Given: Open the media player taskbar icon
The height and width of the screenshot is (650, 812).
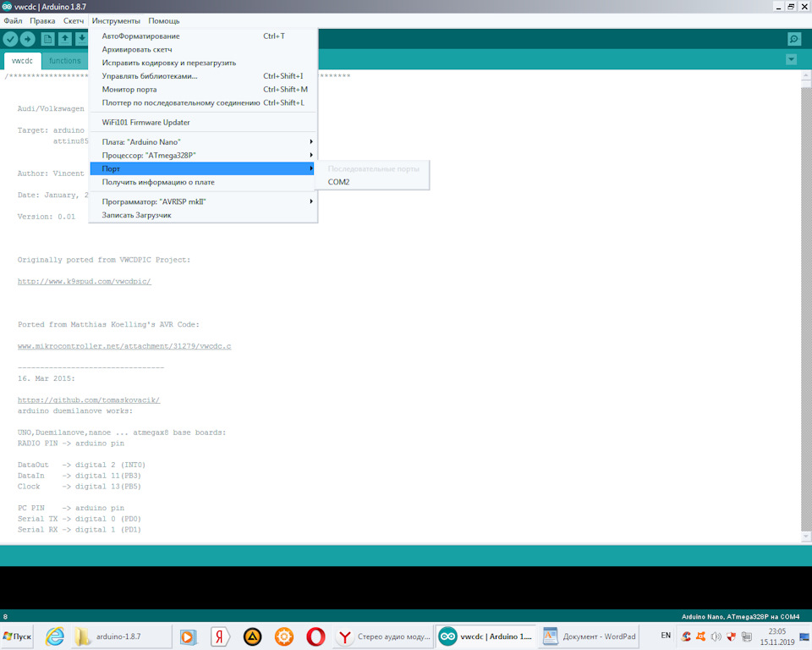Looking at the screenshot, I should [x=189, y=636].
